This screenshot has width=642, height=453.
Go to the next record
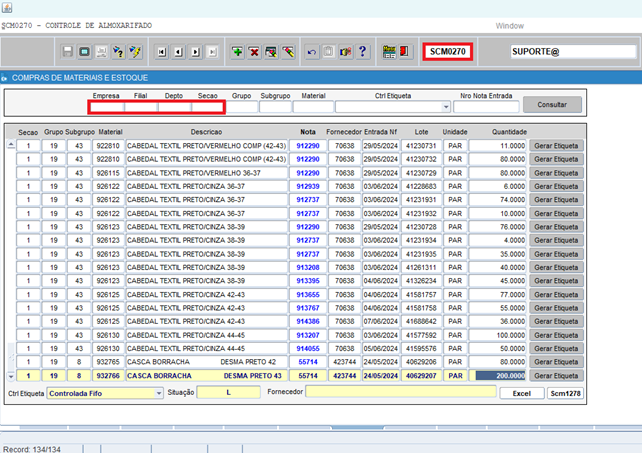pyautogui.click(x=195, y=52)
